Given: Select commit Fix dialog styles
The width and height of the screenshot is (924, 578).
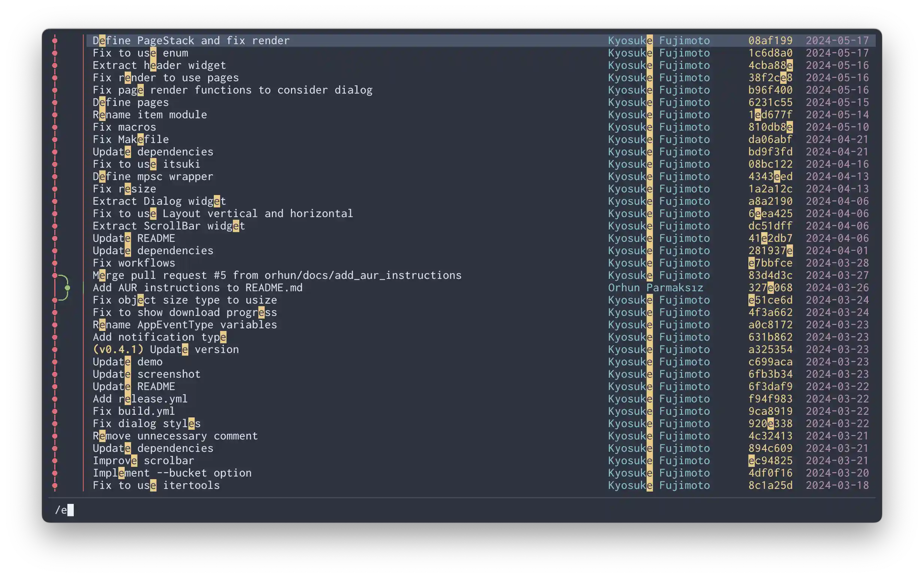Looking at the screenshot, I should (146, 423).
